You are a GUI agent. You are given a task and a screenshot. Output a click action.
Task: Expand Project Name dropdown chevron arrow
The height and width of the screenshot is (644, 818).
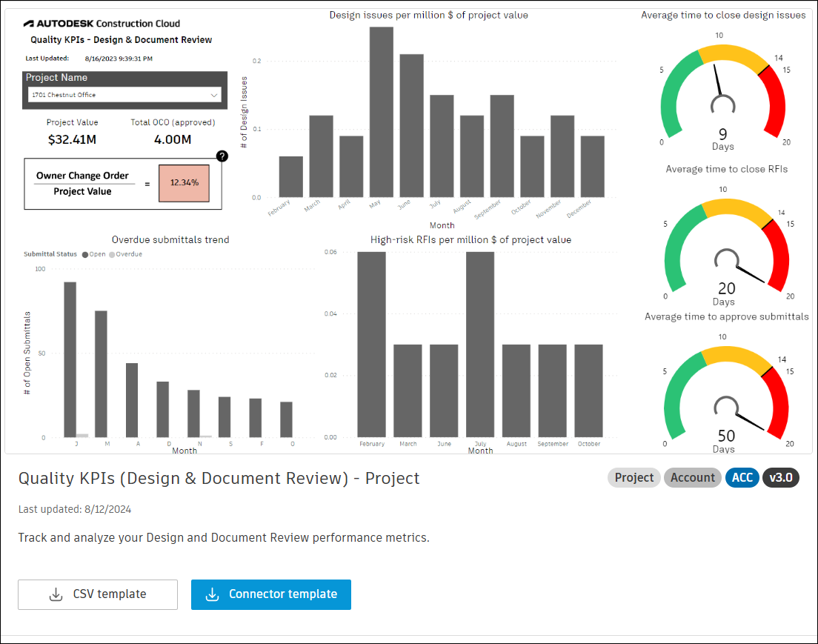click(214, 95)
